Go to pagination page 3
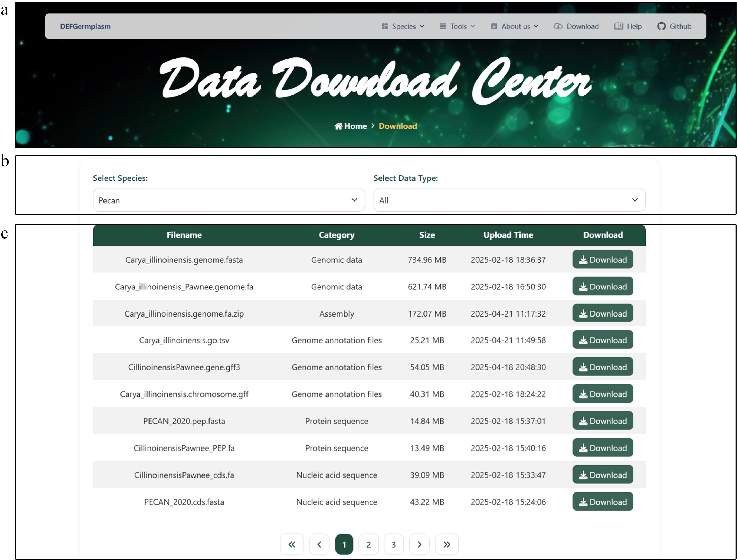This screenshot has height=560, width=737. point(394,544)
